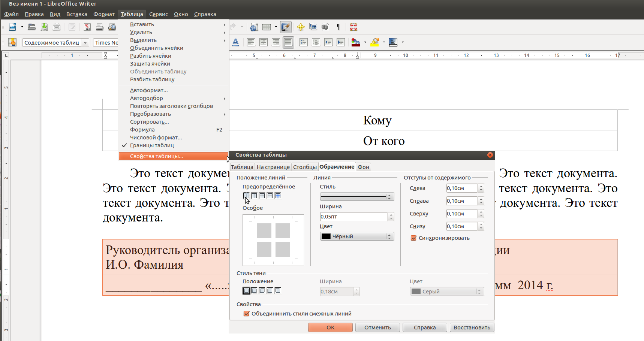Expand the Преобразовать submenu
This screenshot has height=341, width=644.
tap(174, 114)
